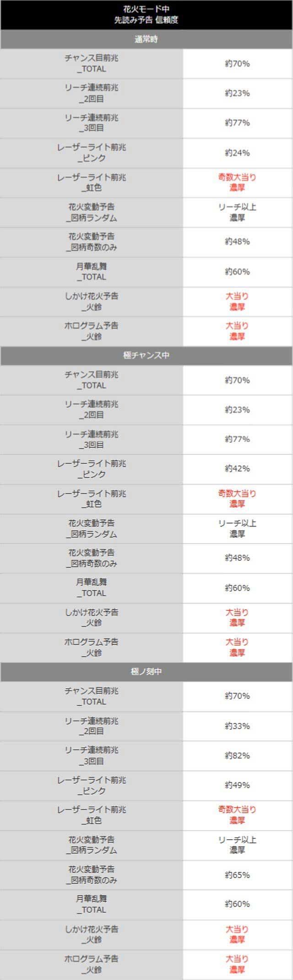293x980 pixels.
Task: Click the 約42% value cell
Action: coord(237,469)
